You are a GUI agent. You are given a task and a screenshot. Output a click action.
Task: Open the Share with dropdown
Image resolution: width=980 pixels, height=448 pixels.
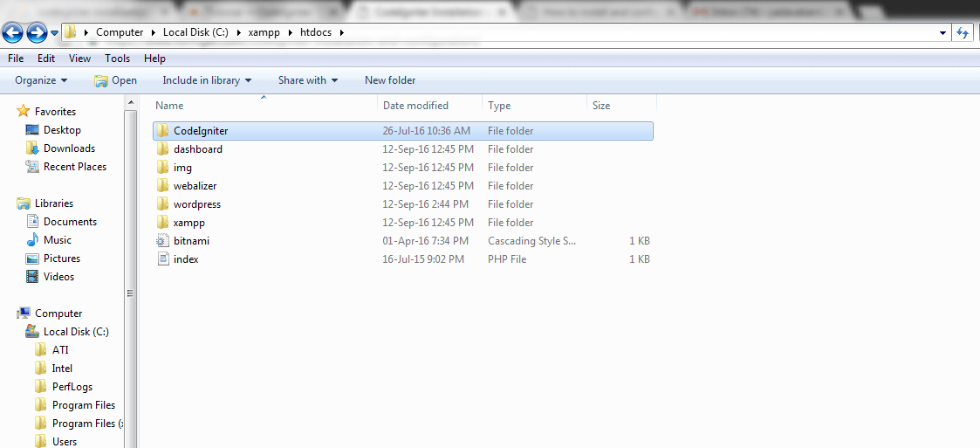308,80
